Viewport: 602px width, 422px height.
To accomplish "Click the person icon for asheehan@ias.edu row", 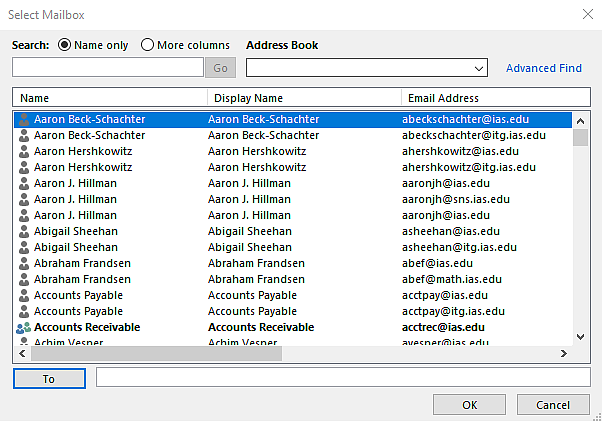I will 24,231.
